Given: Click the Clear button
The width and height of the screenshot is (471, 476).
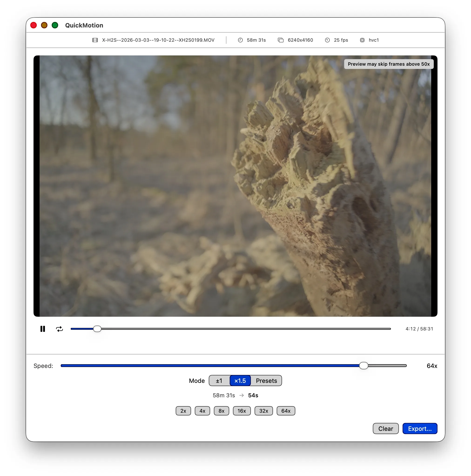Looking at the screenshot, I should [x=386, y=429].
